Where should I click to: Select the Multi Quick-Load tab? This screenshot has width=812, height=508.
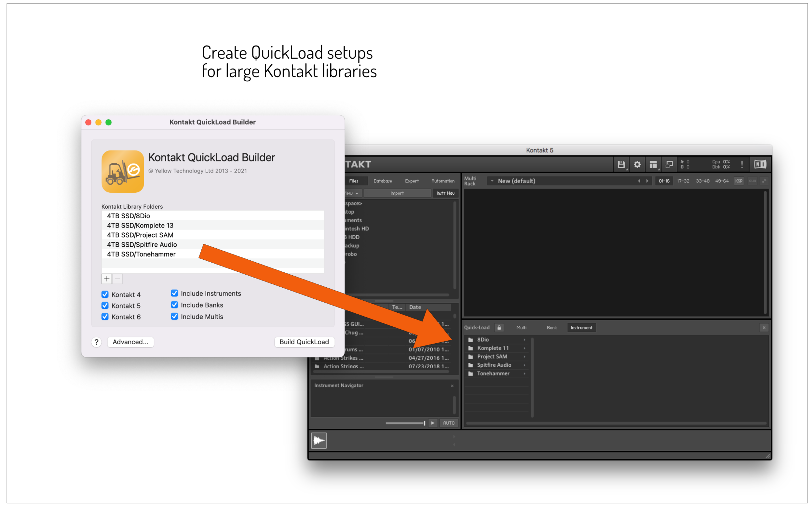point(521,328)
